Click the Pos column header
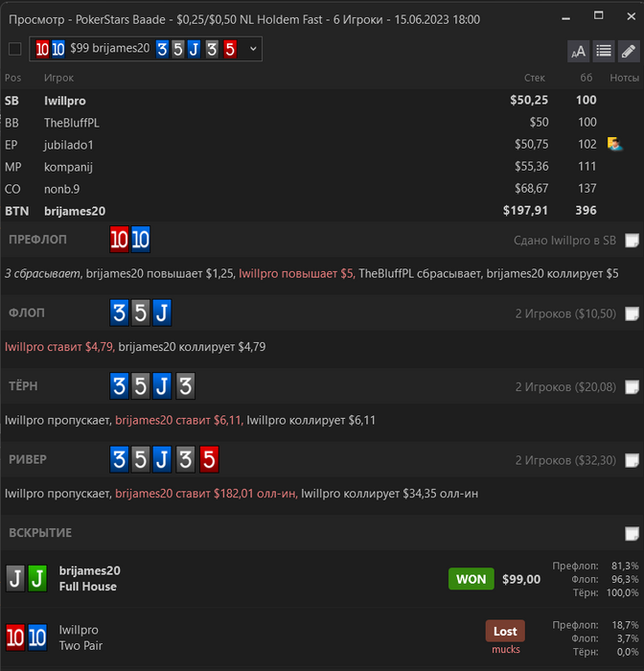 12,78
